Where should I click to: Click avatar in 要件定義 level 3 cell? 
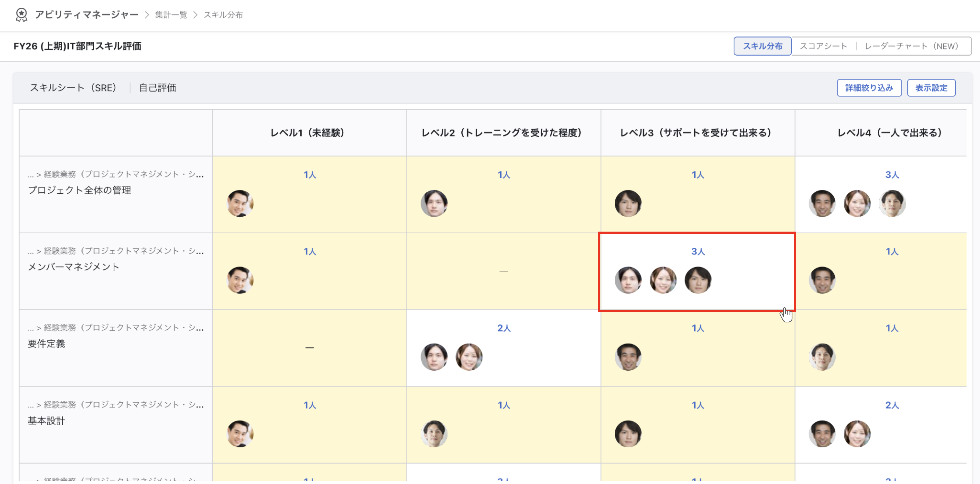(x=628, y=357)
